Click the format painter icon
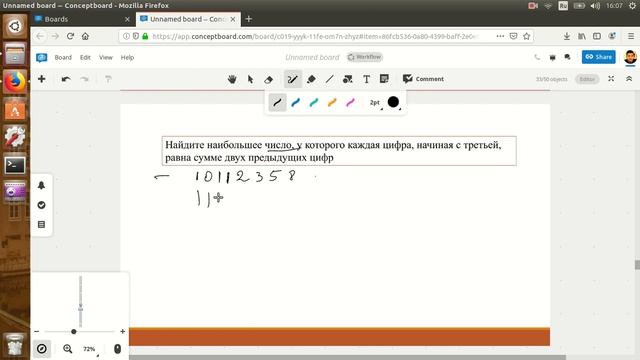The image size is (640, 360). (108, 79)
